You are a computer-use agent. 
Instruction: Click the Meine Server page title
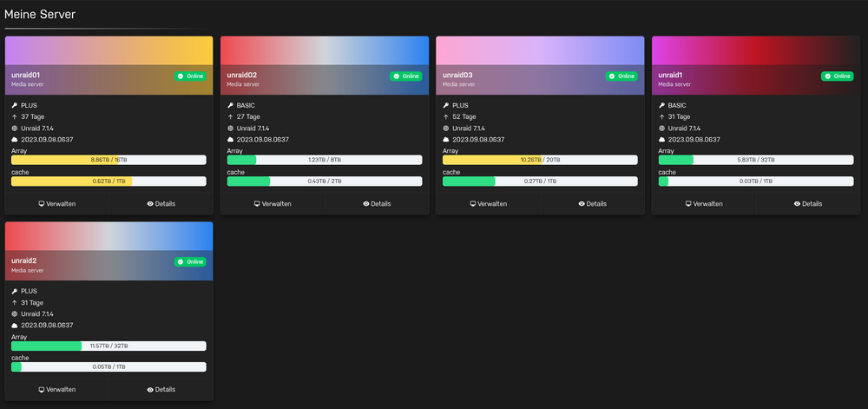click(x=40, y=15)
